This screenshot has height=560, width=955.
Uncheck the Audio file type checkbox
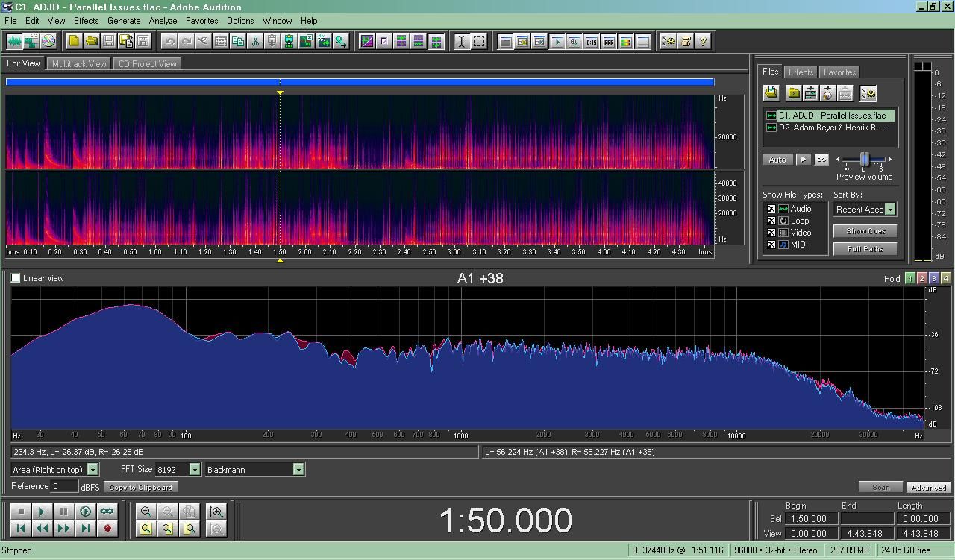tap(771, 210)
